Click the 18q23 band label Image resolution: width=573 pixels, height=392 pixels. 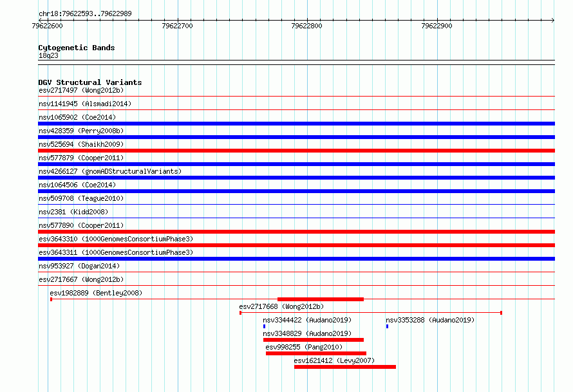[48, 55]
